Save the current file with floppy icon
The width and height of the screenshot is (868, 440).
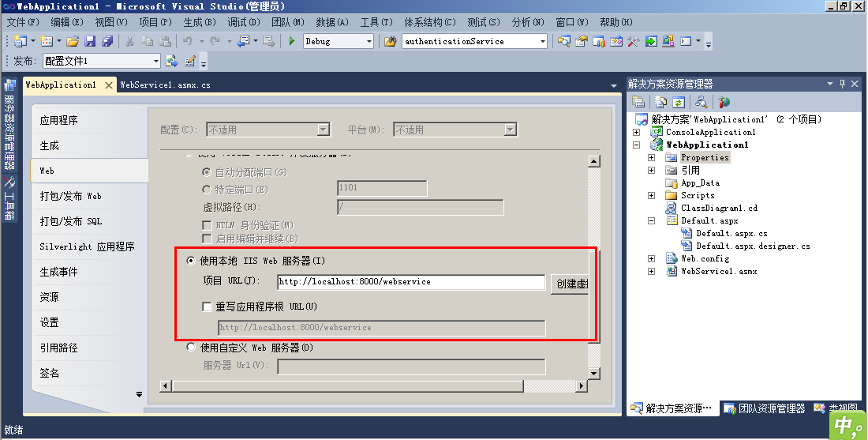click(90, 41)
